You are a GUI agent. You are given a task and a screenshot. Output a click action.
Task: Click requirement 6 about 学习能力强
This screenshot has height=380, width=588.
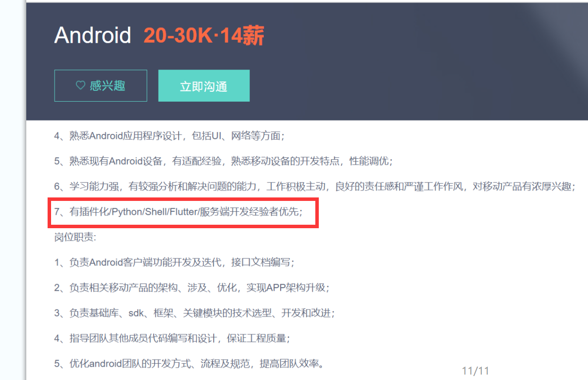(x=315, y=187)
